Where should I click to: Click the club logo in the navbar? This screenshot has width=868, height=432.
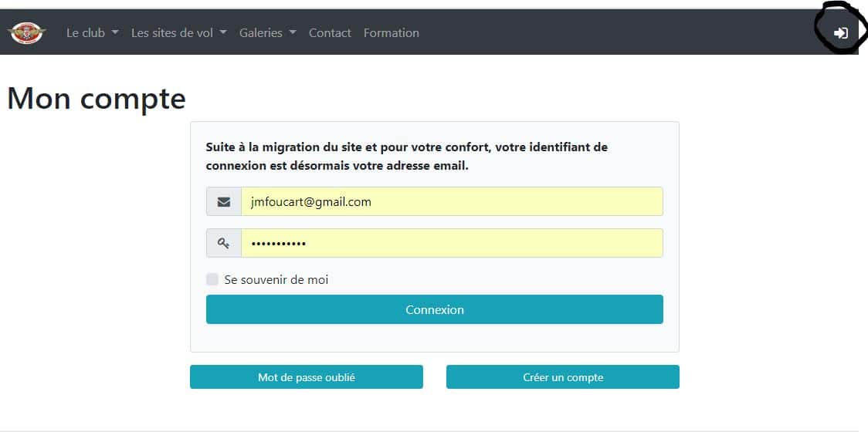point(26,32)
